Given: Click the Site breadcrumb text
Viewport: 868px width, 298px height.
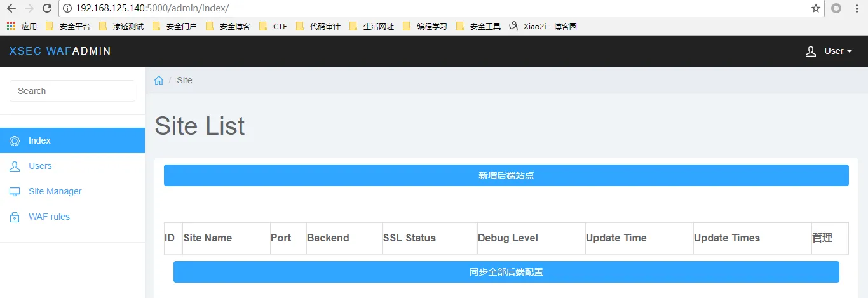Looking at the screenshot, I should (184, 80).
